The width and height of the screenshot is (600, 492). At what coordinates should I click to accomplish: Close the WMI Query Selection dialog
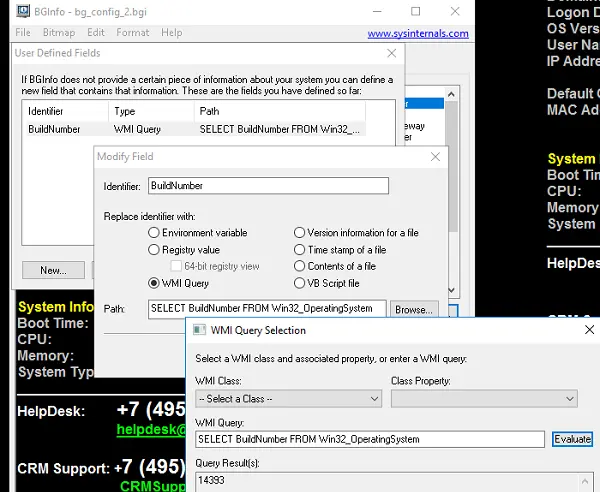click(x=589, y=330)
